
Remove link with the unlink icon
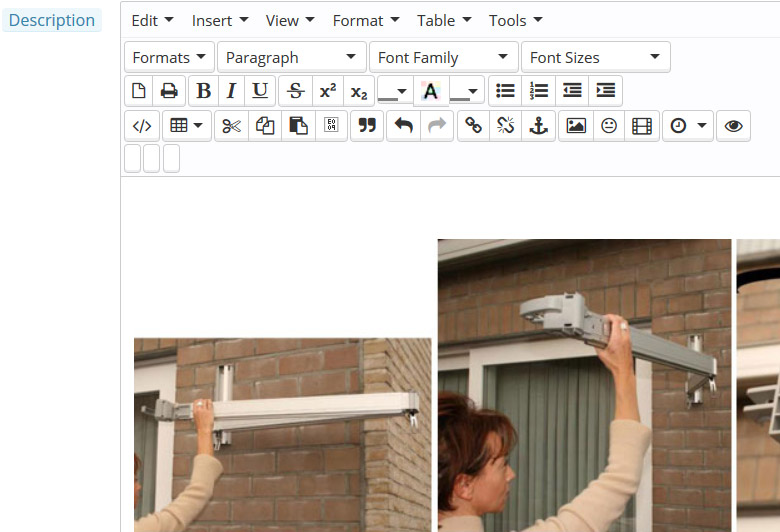(x=505, y=126)
